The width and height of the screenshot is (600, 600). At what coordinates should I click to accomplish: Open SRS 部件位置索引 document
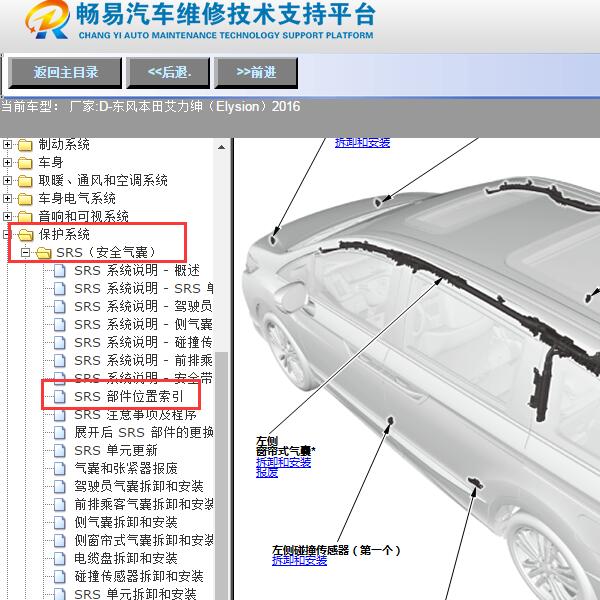click(129, 396)
